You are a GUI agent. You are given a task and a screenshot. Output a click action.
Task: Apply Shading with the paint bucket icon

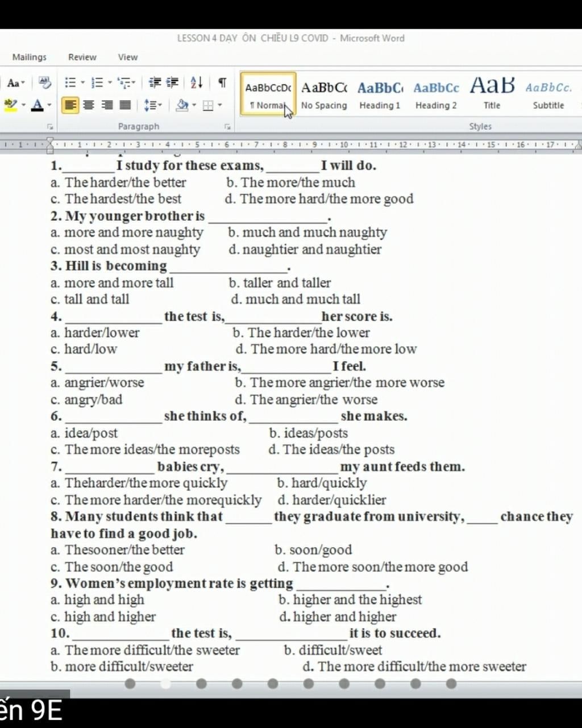(182, 105)
